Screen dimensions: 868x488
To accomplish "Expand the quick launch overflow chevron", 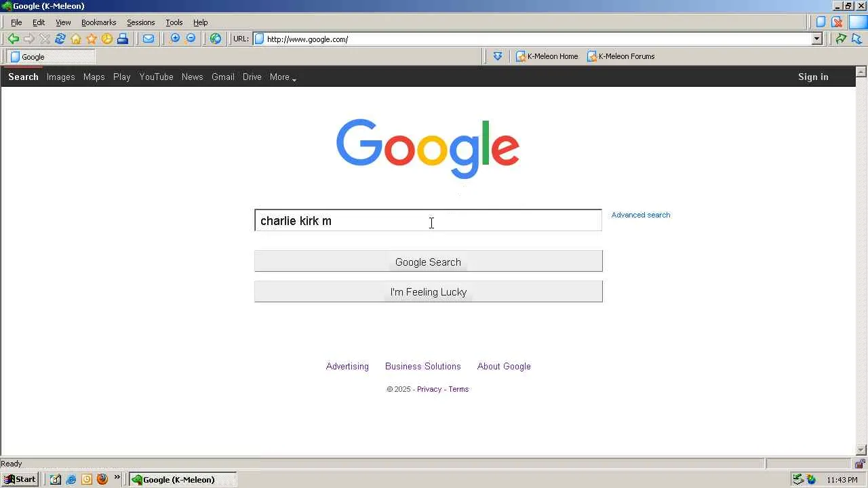I will [x=117, y=478].
